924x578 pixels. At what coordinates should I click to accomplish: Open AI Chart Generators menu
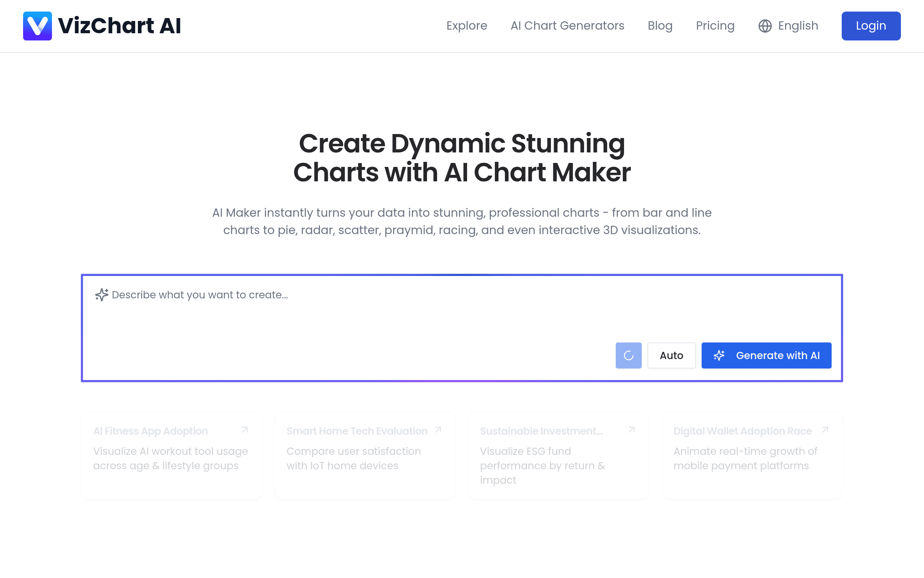coord(567,26)
